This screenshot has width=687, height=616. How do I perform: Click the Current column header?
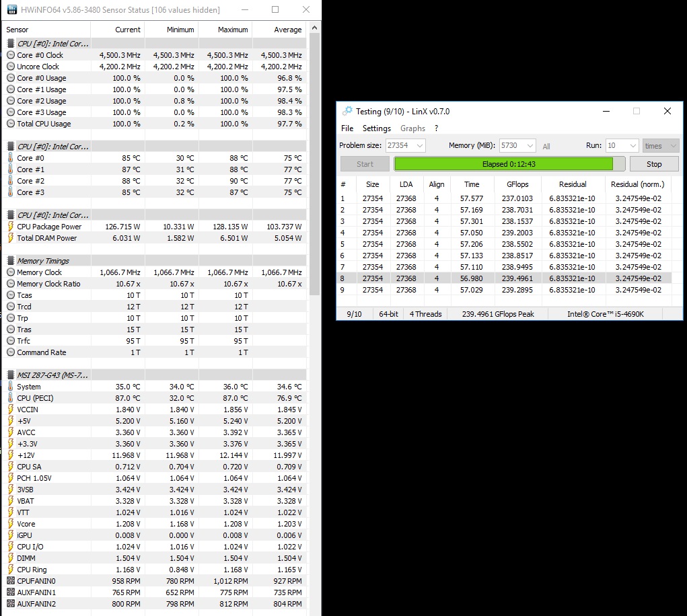click(118, 30)
